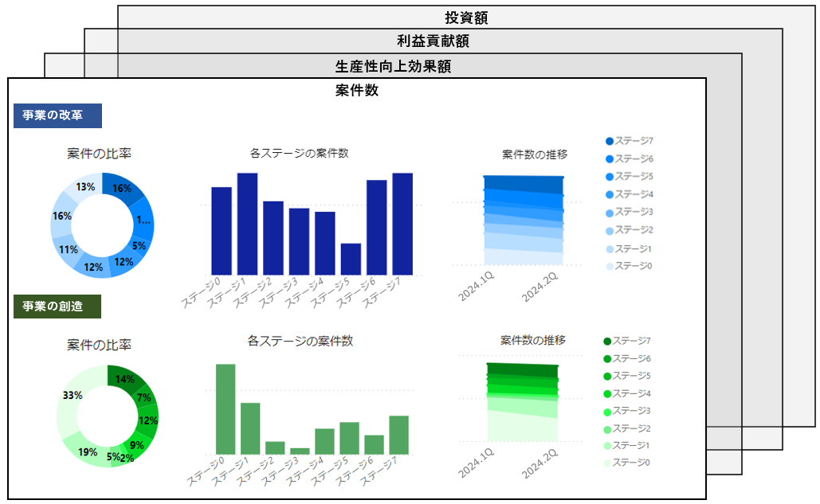
Task: Pick the smallest green ステージ3 bar
Action: pos(300,451)
